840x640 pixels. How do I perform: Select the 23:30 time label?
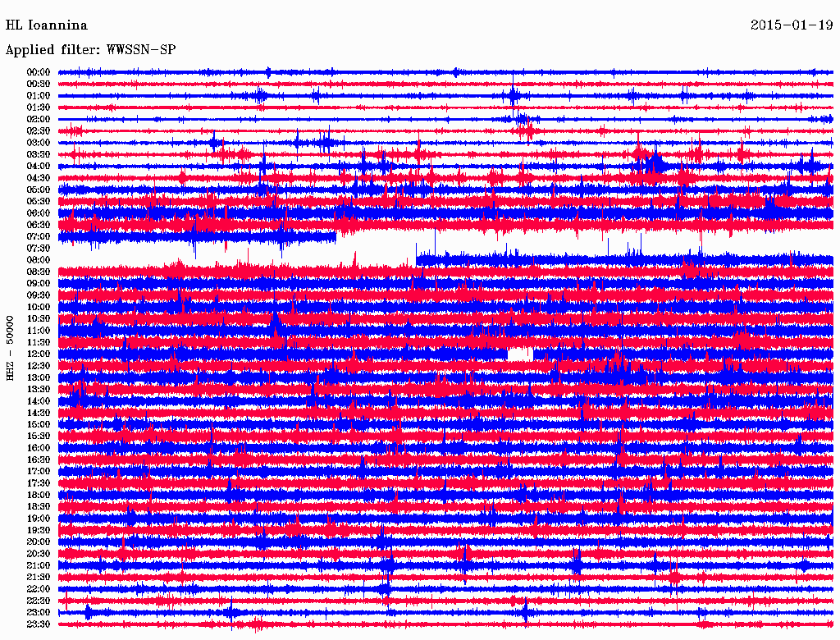pos(39,624)
